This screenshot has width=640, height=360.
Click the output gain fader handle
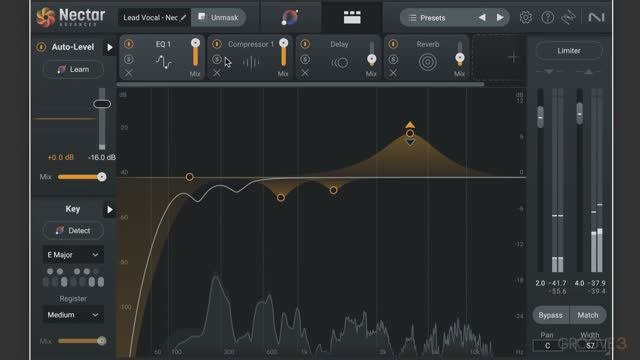click(580, 113)
